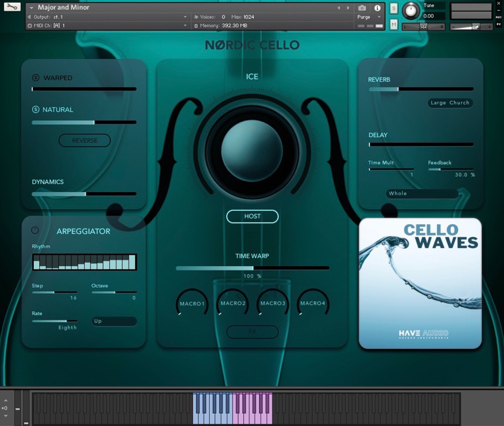
Task: Click the Tune knob in the Kontakt header
Action: pyautogui.click(x=411, y=11)
